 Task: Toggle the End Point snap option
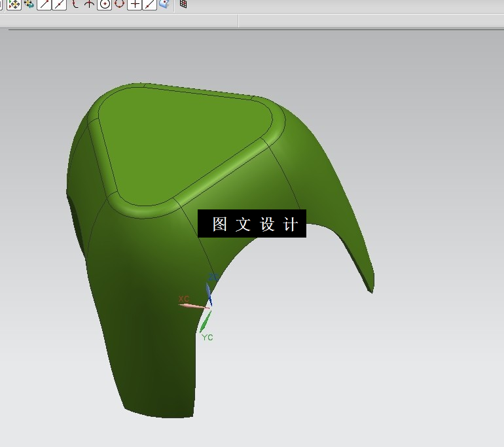44,4
